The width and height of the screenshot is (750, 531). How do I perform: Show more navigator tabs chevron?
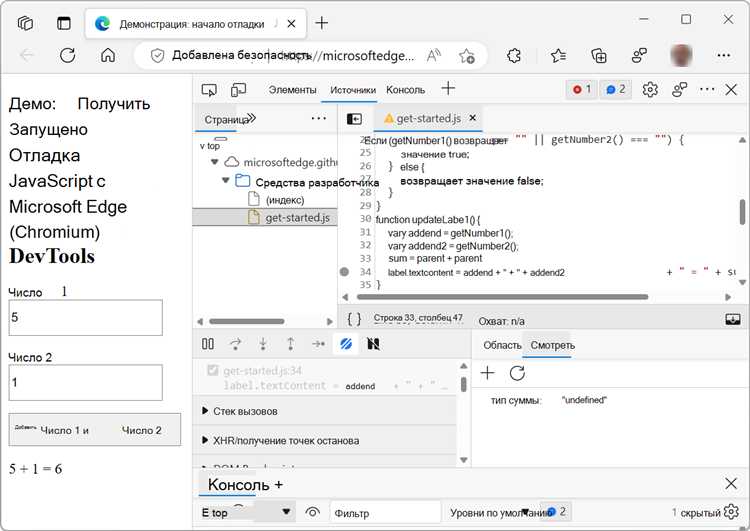[252, 118]
